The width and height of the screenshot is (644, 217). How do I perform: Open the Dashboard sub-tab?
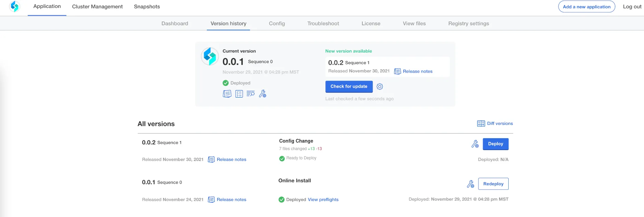coord(175,24)
